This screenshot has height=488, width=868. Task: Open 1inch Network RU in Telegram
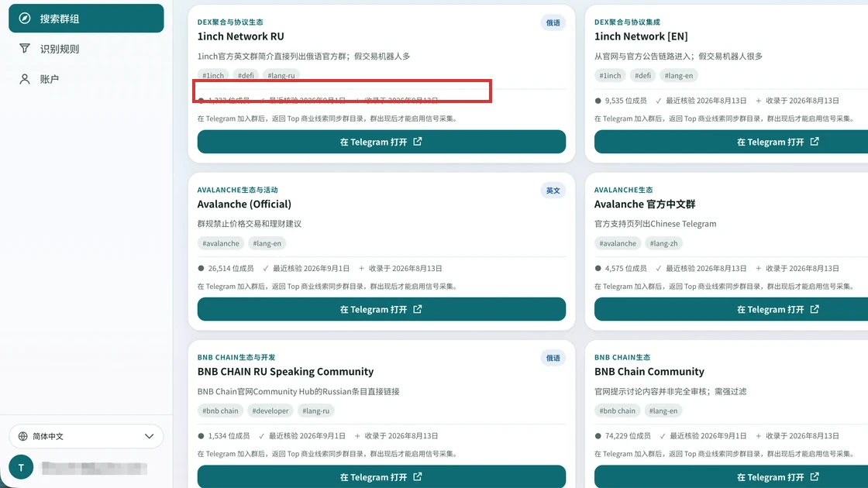(381, 142)
